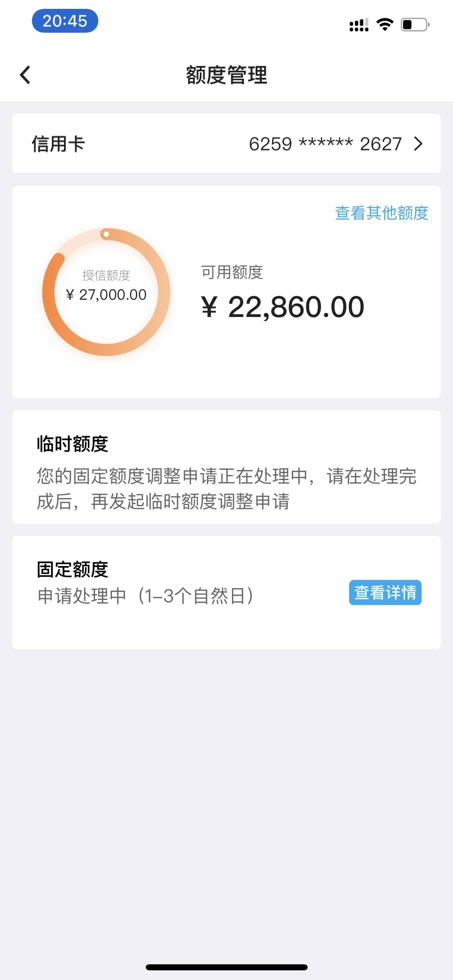453x980 pixels.
Task: Tap the available limit ¥22,860.00
Action: coord(283,307)
